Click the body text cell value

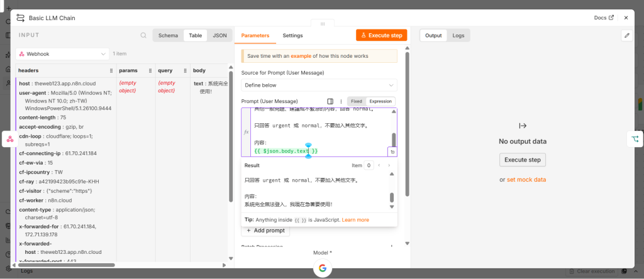[211, 87]
